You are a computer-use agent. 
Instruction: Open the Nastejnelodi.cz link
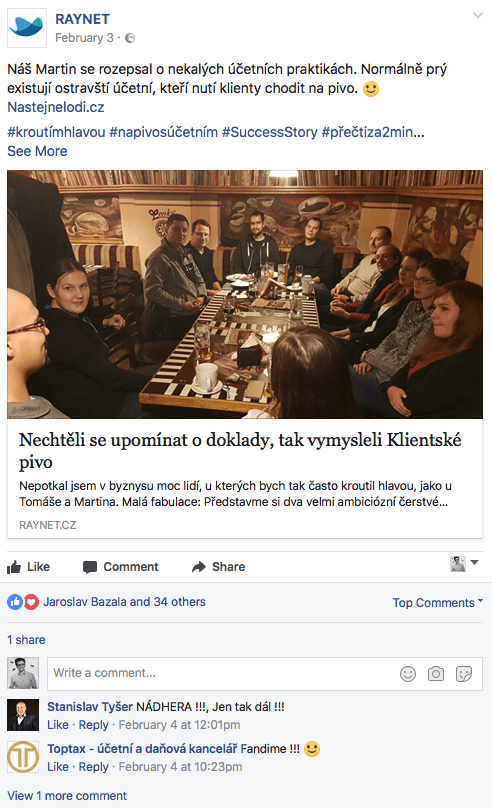[56, 107]
